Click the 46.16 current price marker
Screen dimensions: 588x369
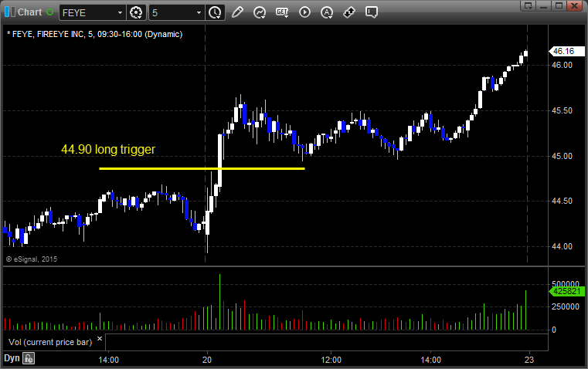point(566,51)
